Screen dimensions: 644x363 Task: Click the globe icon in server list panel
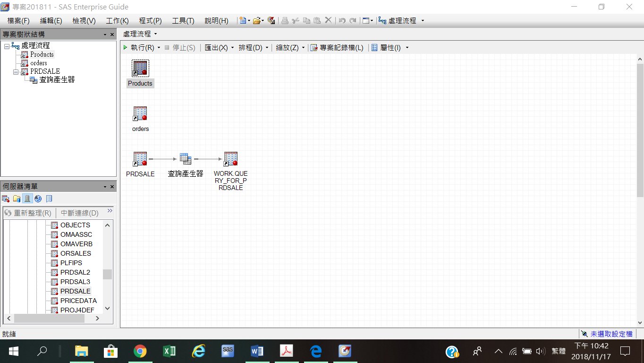38,199
